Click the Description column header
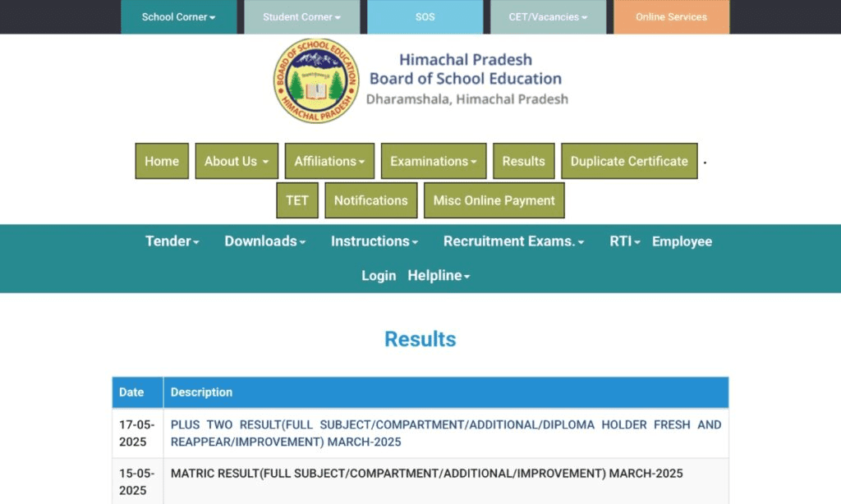The height and width of the screenshot is (504, 841). point(446,392)
